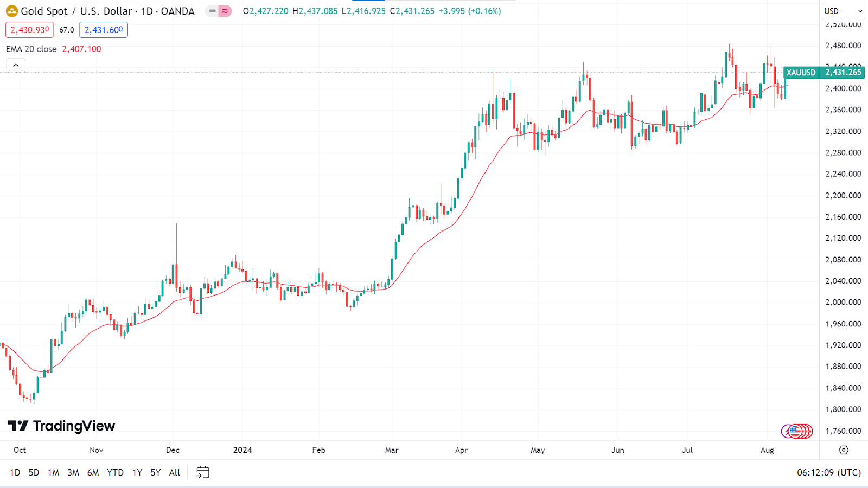Click the XAUUSD price label on axis
Image resolution: width=868 pixels, height=488 pixels.
click(801, 73)
